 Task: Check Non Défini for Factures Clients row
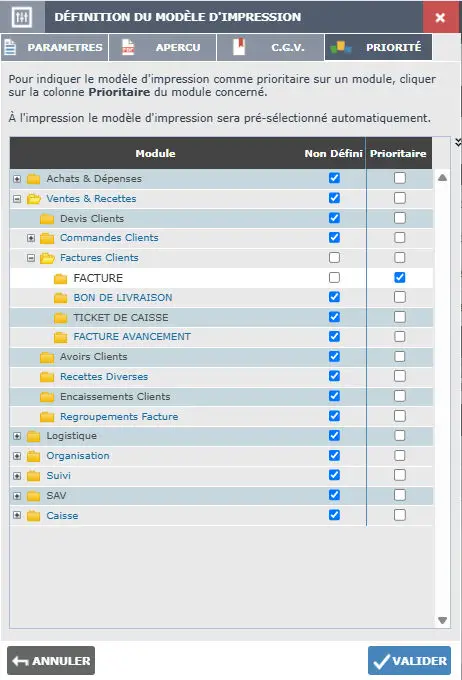coord(334,258)
